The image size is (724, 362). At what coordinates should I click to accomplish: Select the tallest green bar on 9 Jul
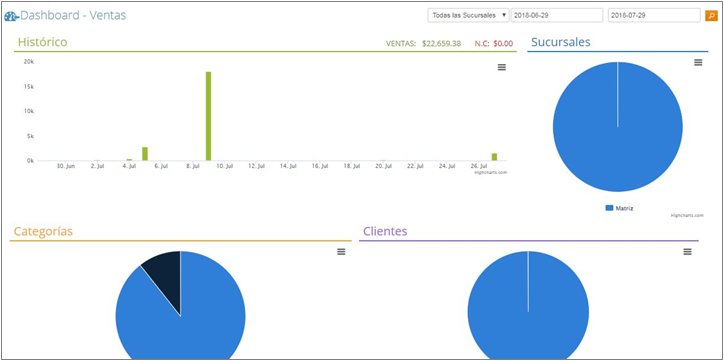208,116
